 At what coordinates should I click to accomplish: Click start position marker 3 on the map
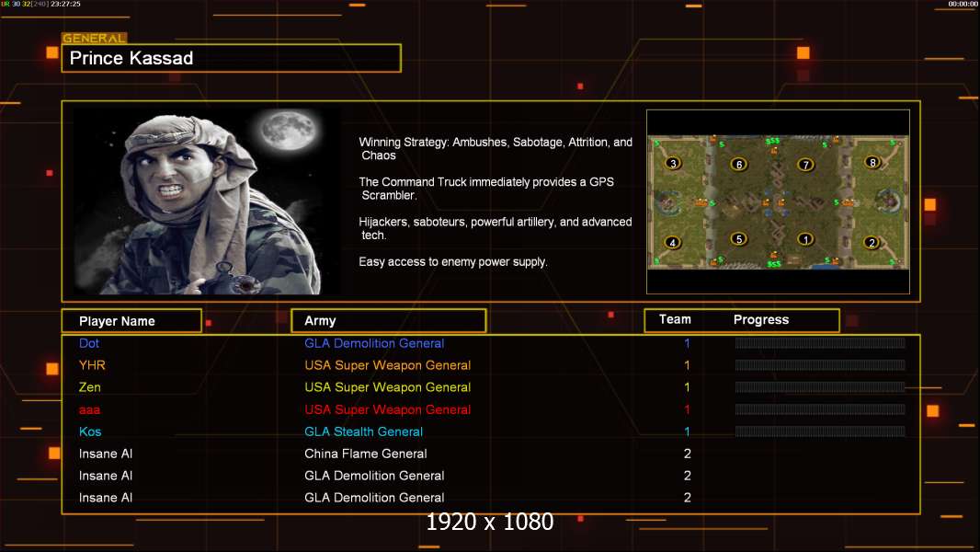673,163
